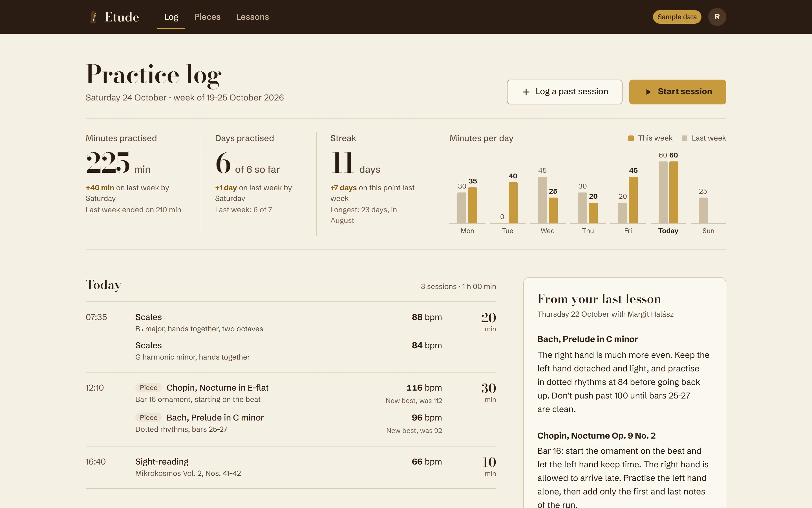Click 'Longest: 23 days, in August' text
This screenshot has width=812, height=508.
point(363,215)
